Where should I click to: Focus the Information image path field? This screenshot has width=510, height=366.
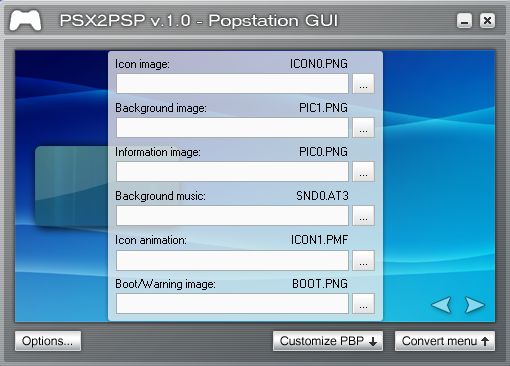232,172
